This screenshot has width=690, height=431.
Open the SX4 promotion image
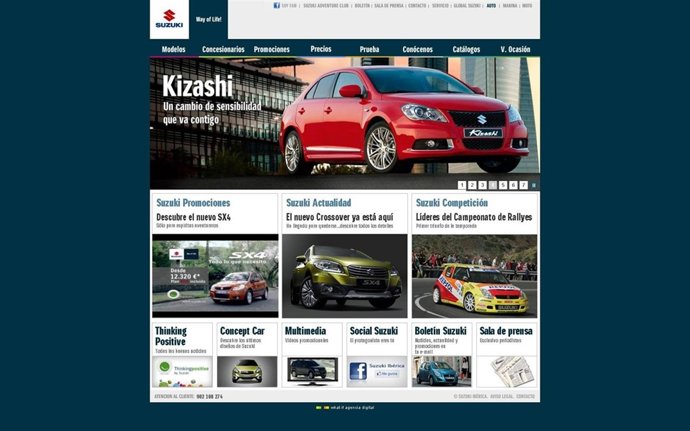[x=215, y=276]
